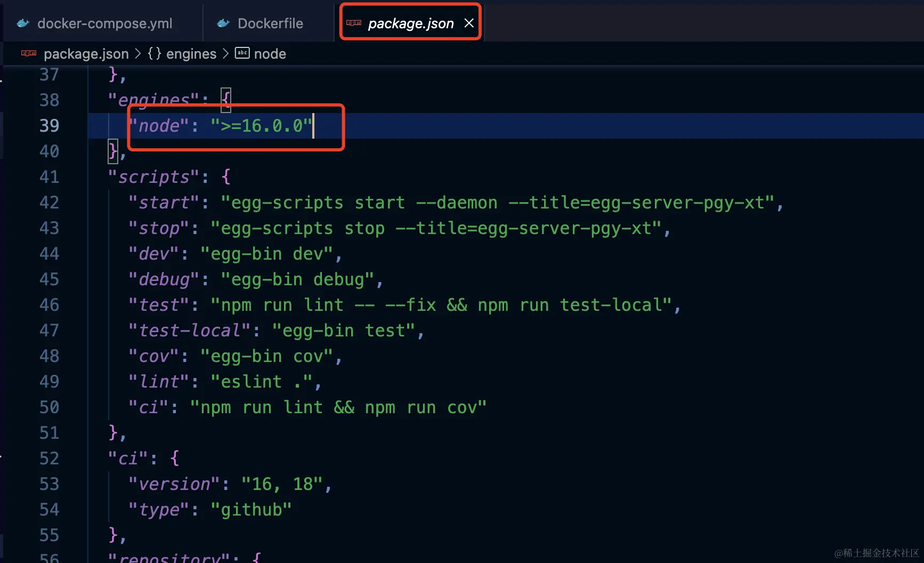Click the npm icon on package.json tab
Screen dimensions: 924x563
click(354, 23)
